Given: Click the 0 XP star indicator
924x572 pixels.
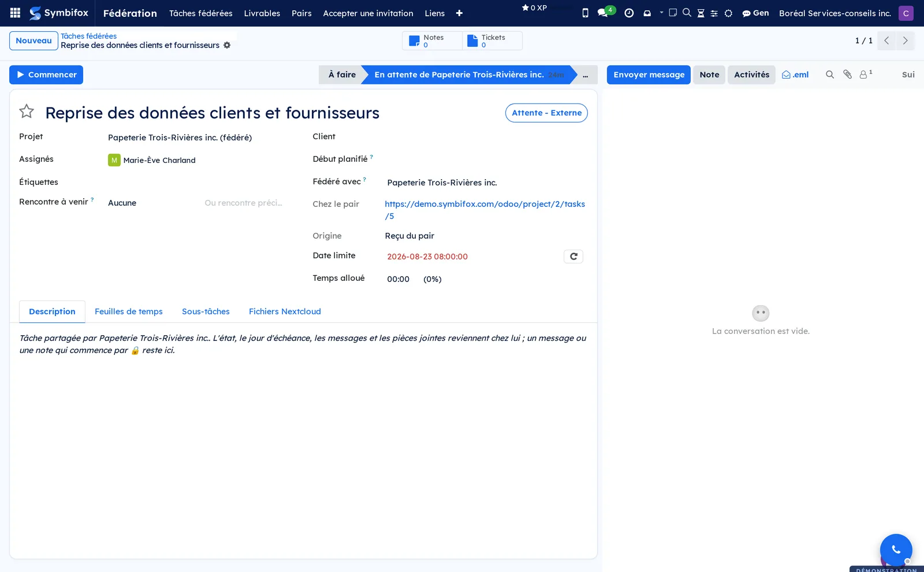Looking at the screenshot, I should pyautogui.click(x=534, y=8).
